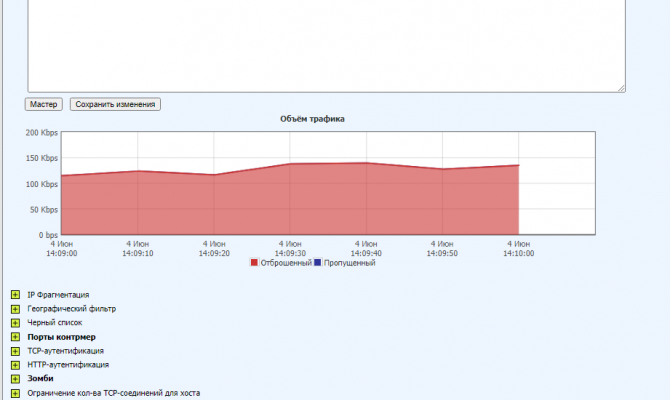The image size is (670, 400).
Task: Expand the Черный список section
Action: coord(15,323)
